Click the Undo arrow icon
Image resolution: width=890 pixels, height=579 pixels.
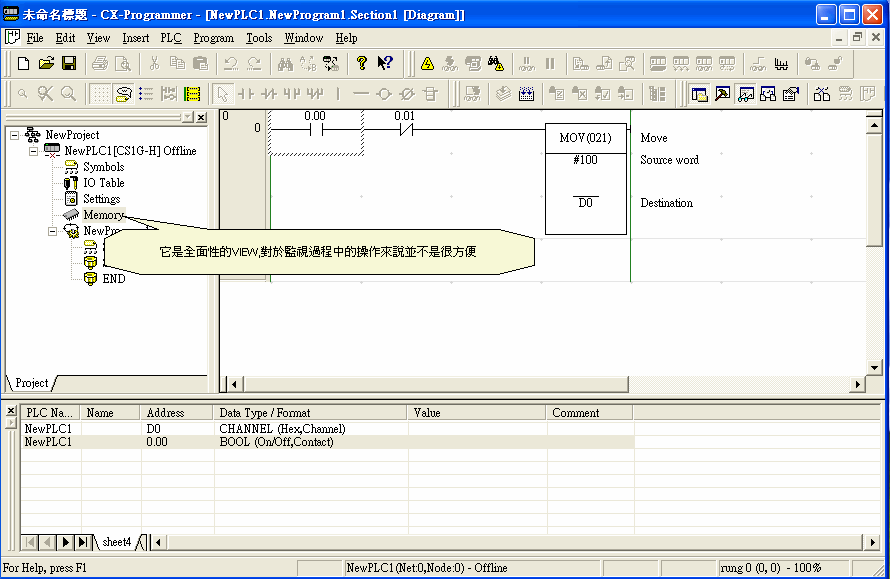coord(230,63)
